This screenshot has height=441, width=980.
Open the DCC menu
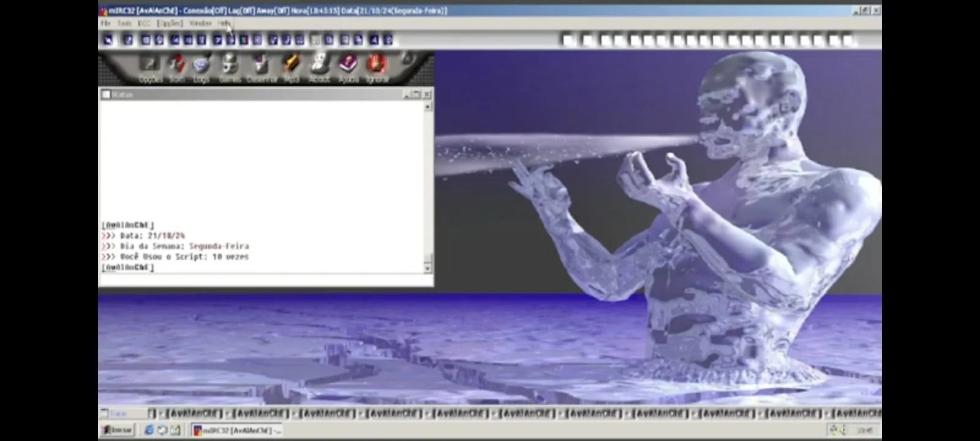coord(144,23)
